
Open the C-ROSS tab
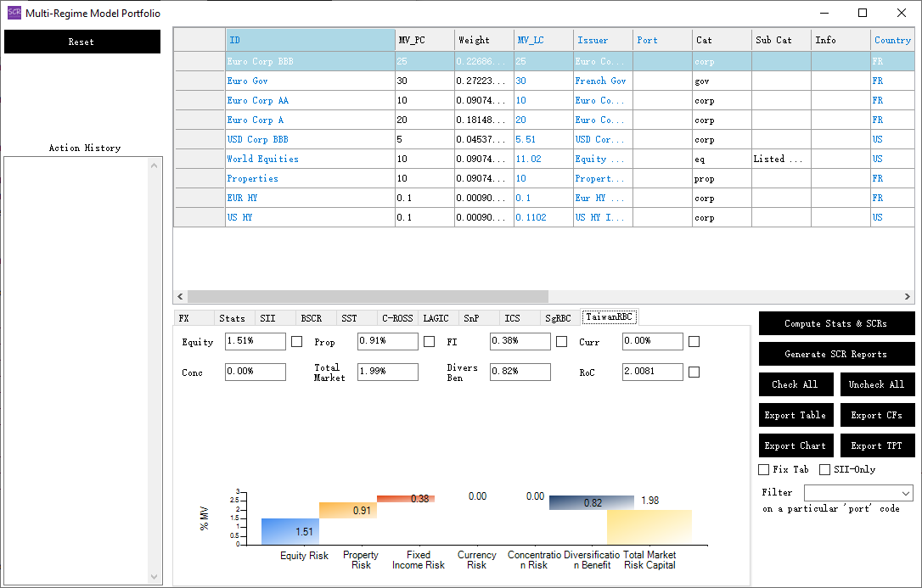pos(397,318)
